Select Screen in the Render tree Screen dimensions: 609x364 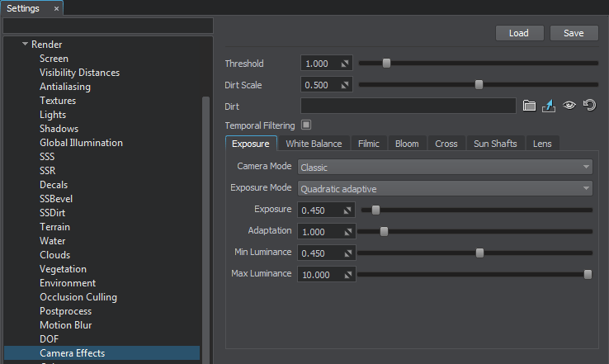tap(54, 59)
